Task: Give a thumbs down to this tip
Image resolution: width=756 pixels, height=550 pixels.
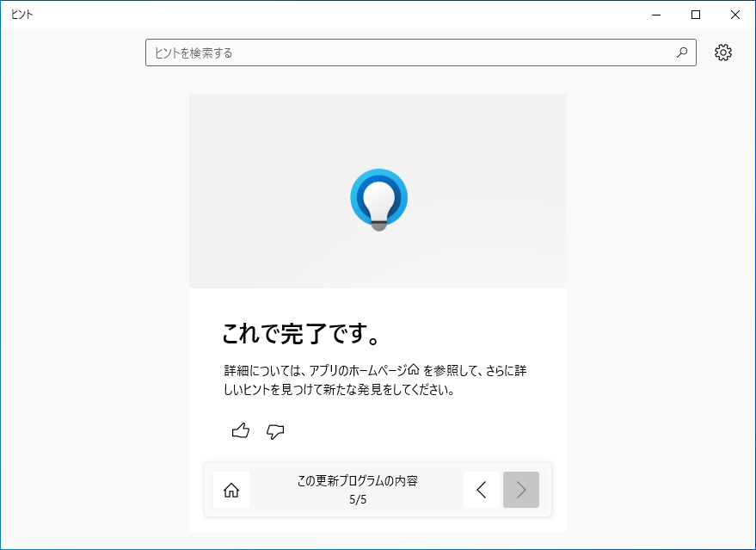Action: (x=275, y=431)
